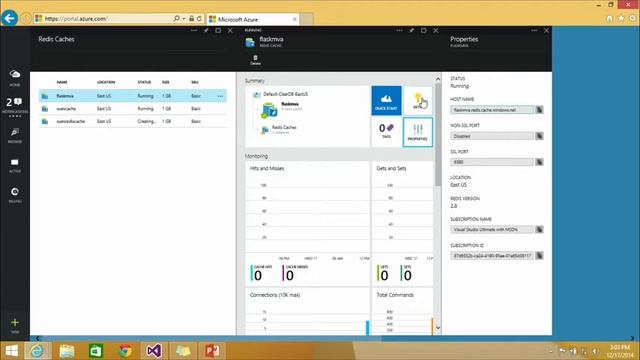The width and height of the screenshot is (640, 360).
Task: Open PowerPoint from the taskbar
Action: click(x=212, y=351)
